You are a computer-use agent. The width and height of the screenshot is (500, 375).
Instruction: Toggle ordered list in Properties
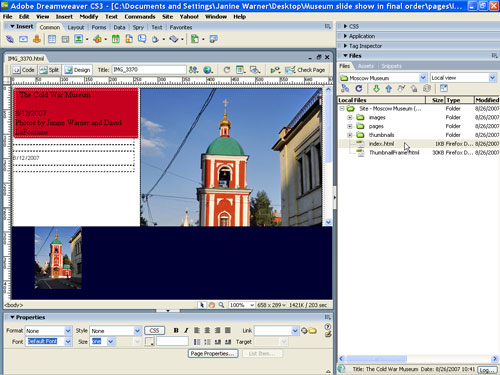[x=207, y=342]
